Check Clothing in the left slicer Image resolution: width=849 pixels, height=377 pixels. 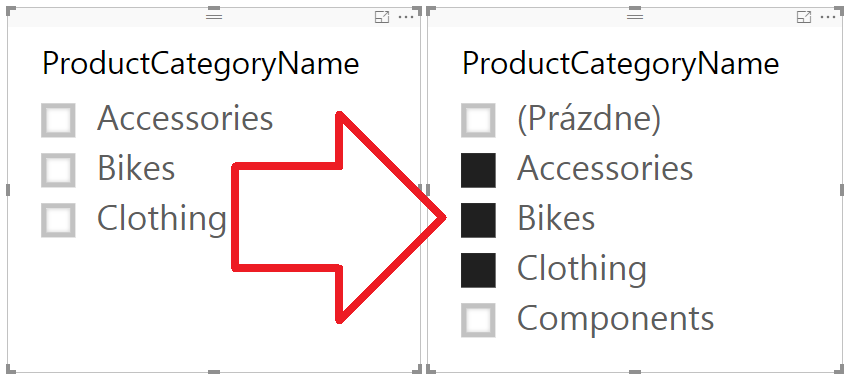coord(58,220)
